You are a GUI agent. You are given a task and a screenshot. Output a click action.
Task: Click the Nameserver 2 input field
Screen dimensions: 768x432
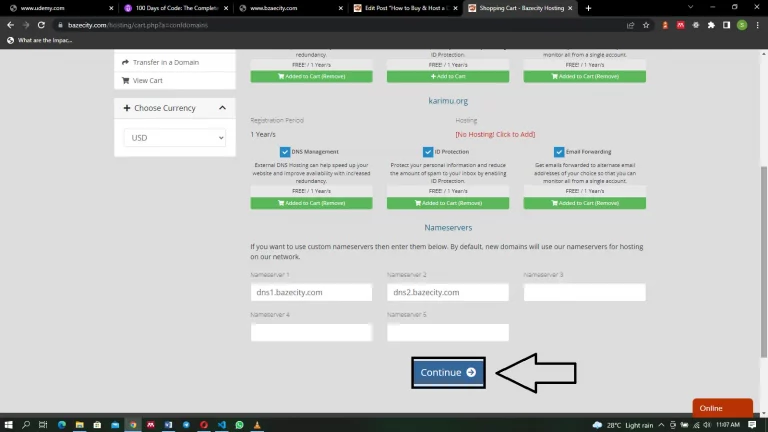tap(448, 292)
